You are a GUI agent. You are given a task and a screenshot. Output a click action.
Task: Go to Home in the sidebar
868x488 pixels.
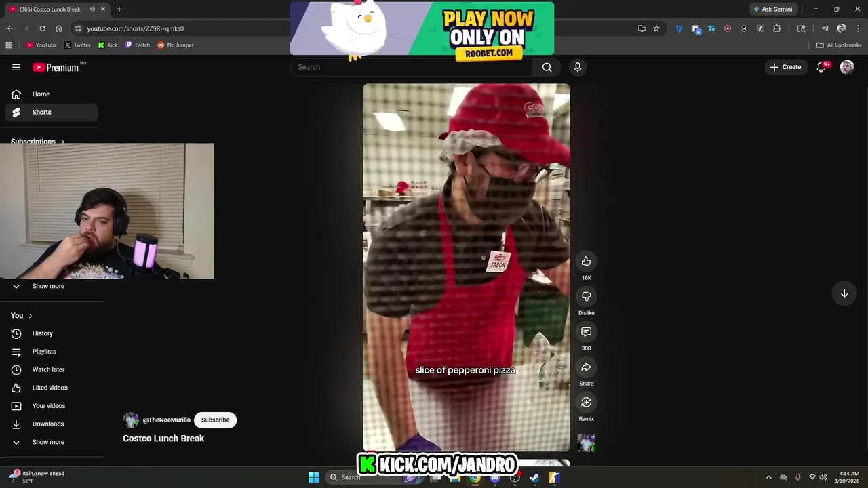pyautogui.click(x=52, y=94)
